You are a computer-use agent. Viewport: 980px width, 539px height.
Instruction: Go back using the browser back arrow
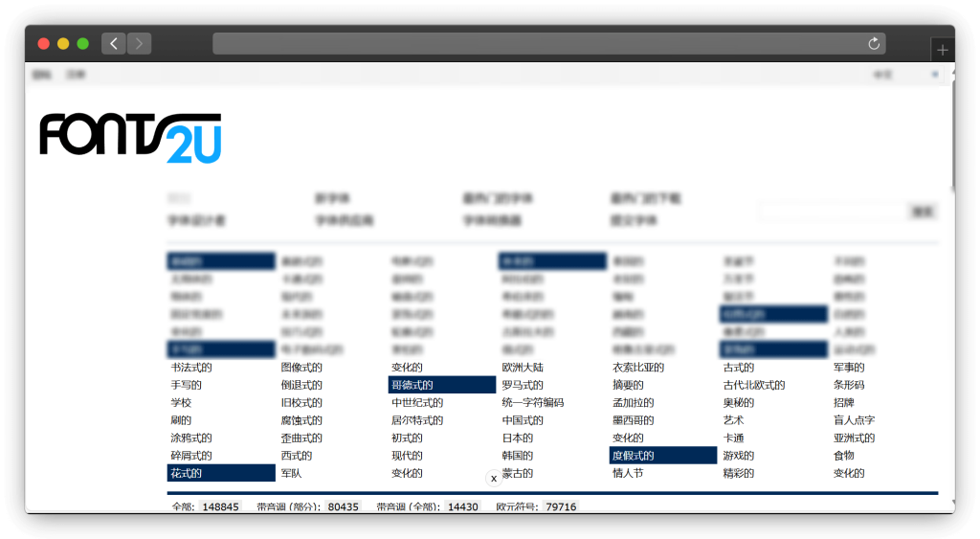[114, 44]
